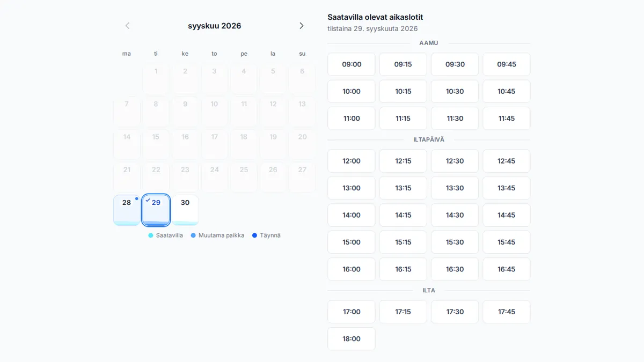The height and width of the screenshot is (362, 644).
Task: Pick the 15:00 slot
Action: tap(352, 242)
